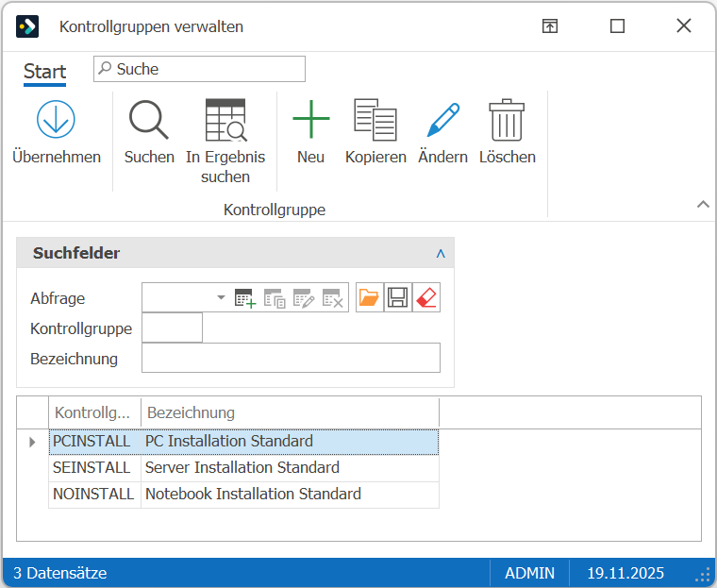Click ADMIN in the status bar
Viewport: 717px width, 588px height.
(529, 573)
